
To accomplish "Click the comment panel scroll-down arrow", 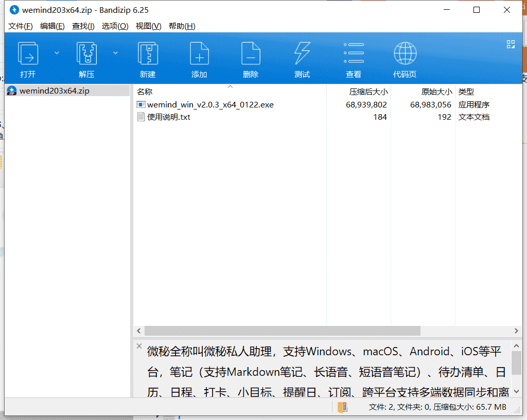I will 517,391.
